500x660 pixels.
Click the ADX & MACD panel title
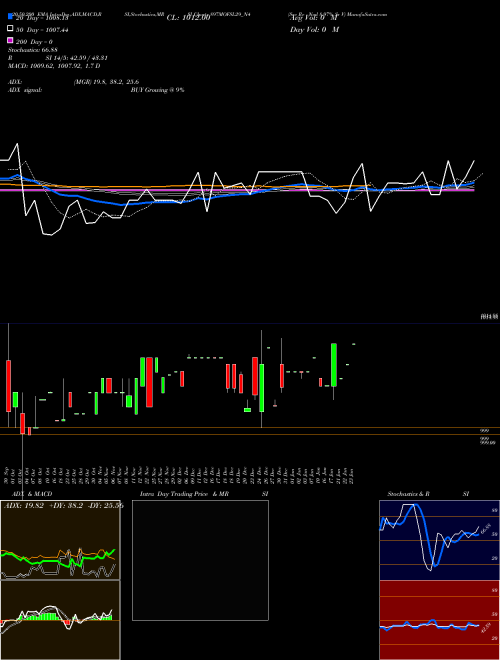point(32,494)
